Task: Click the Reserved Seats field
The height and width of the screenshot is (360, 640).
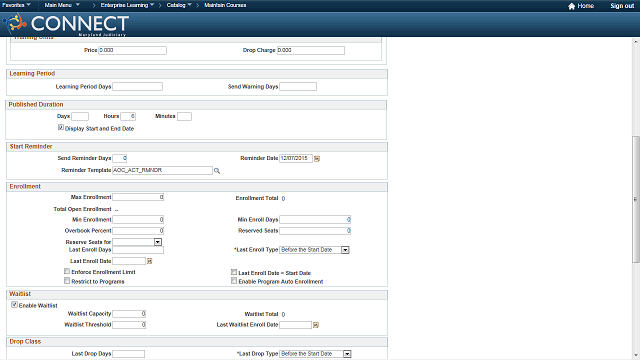Action: [315, 231]
